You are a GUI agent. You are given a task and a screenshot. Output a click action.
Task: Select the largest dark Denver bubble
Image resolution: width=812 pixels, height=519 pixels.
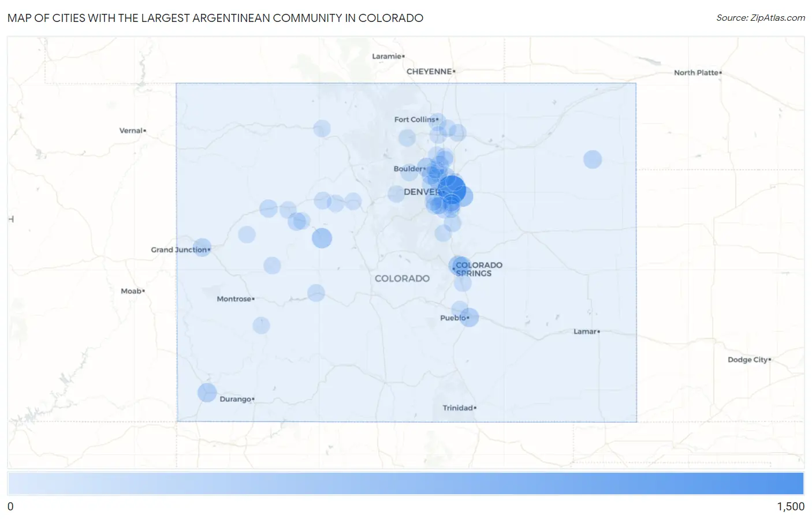coord(452,189)
